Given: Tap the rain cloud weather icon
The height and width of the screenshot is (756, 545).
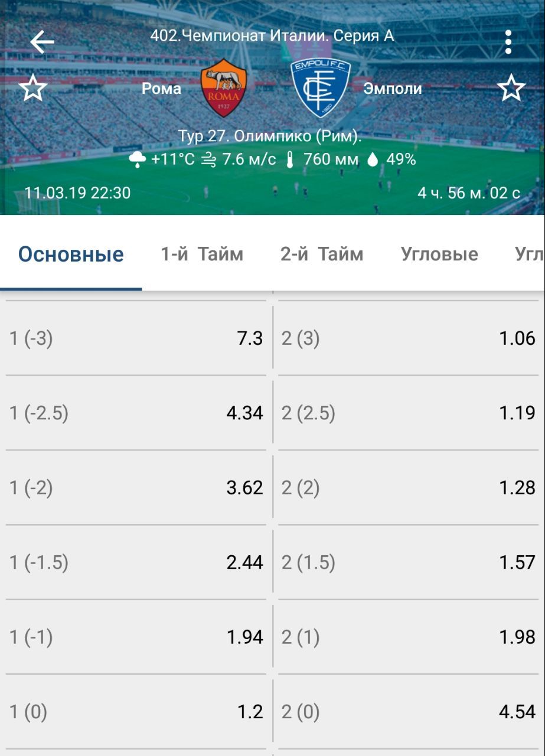Looking at the screenshot, I should coord(137,159).
